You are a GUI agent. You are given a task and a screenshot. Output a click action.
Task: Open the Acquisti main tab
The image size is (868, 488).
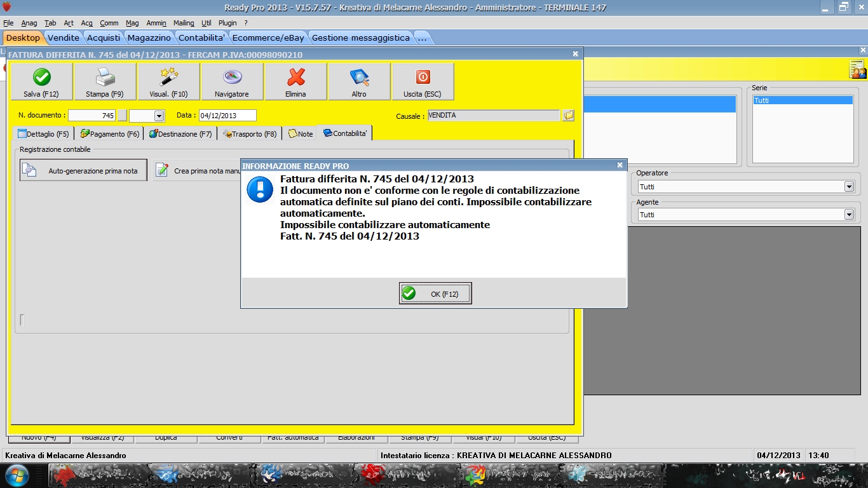click(103, 37)
